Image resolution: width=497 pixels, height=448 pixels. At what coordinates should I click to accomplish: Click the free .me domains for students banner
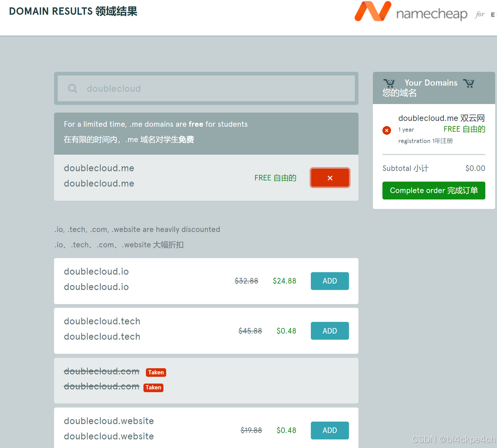(x=206, y=134)
